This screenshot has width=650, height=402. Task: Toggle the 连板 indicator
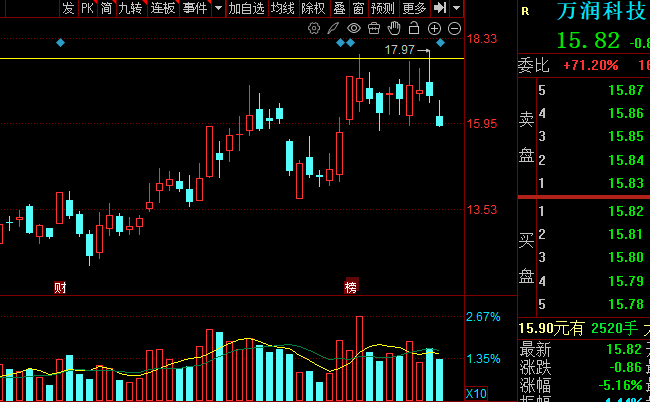162,8
